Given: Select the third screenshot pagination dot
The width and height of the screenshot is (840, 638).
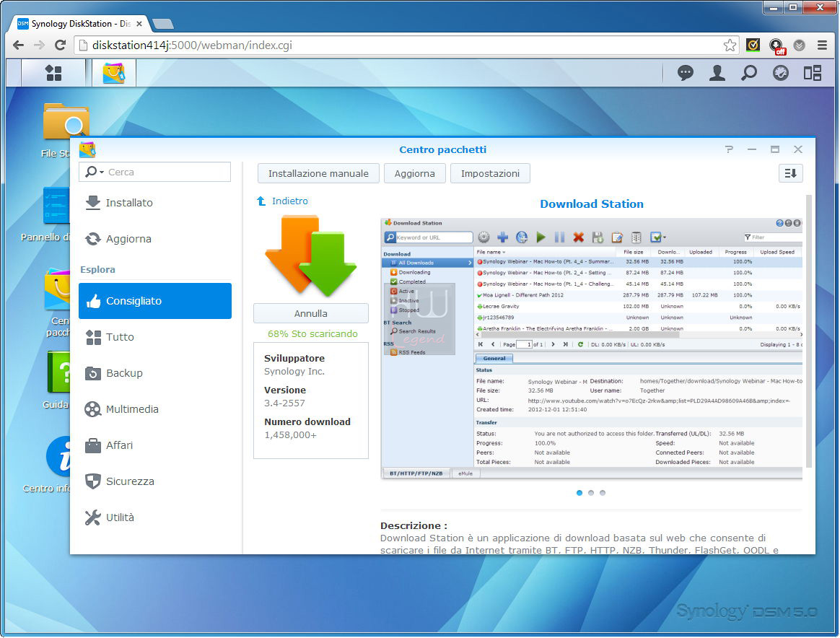Looking at the screenshot, I should [603, 493].
